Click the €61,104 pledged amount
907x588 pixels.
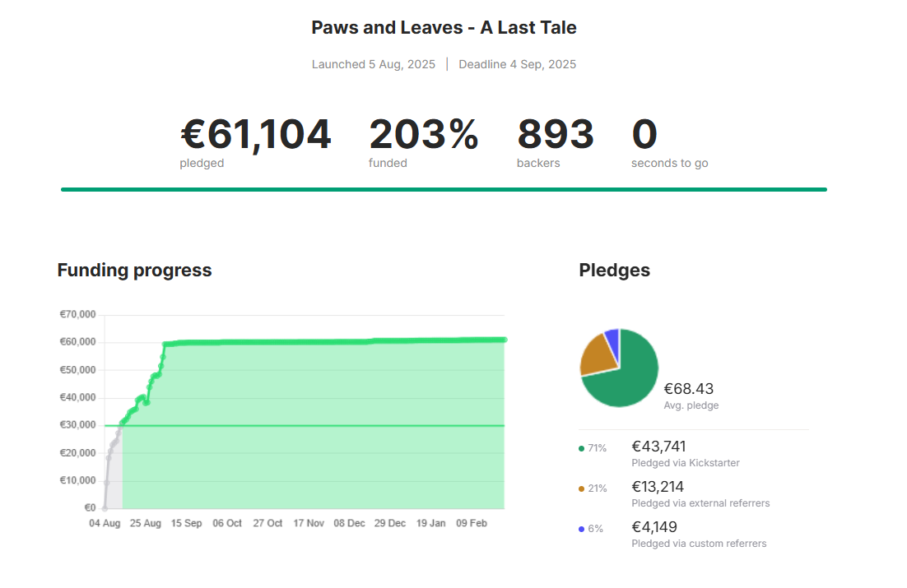click(255, 135)
